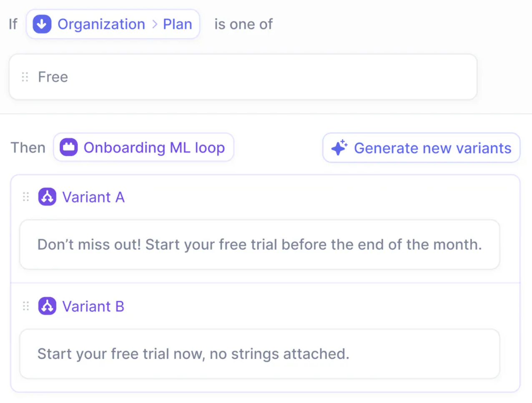Click the Variant A split icon
The width and height of the screenshot is (532, 403).
[47, 197]
